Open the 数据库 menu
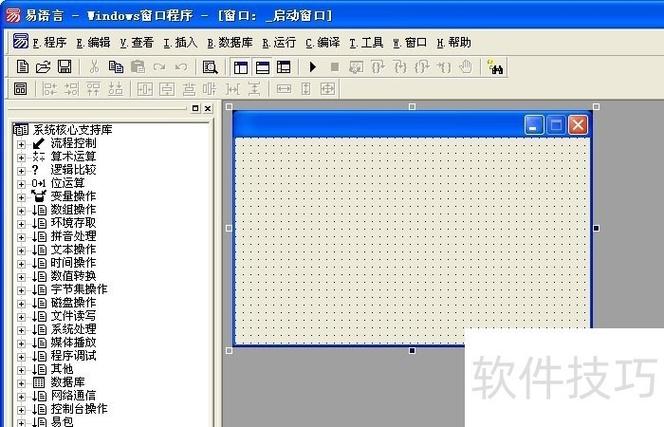Screen dimensions: 664x427 (230, 42)
